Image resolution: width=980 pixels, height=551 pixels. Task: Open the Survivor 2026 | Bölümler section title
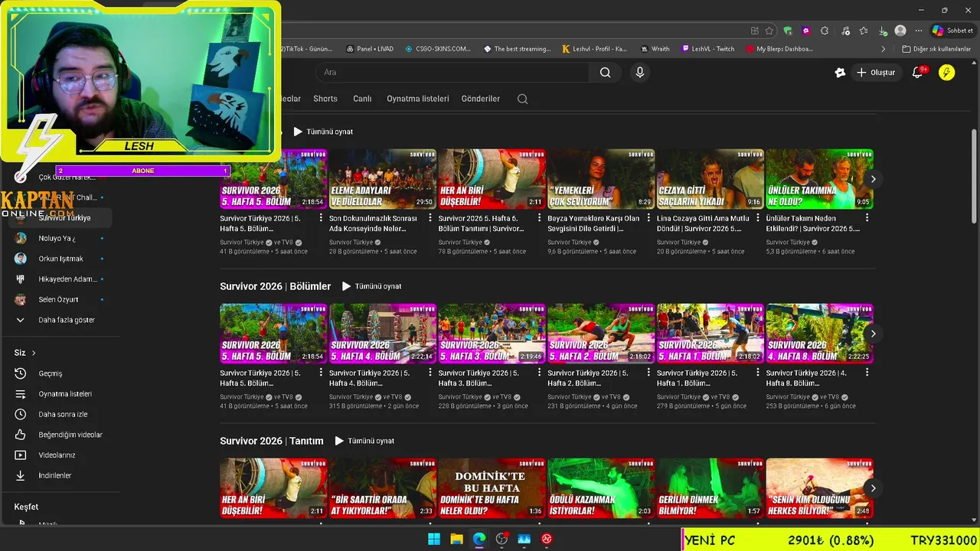point(276,286)
